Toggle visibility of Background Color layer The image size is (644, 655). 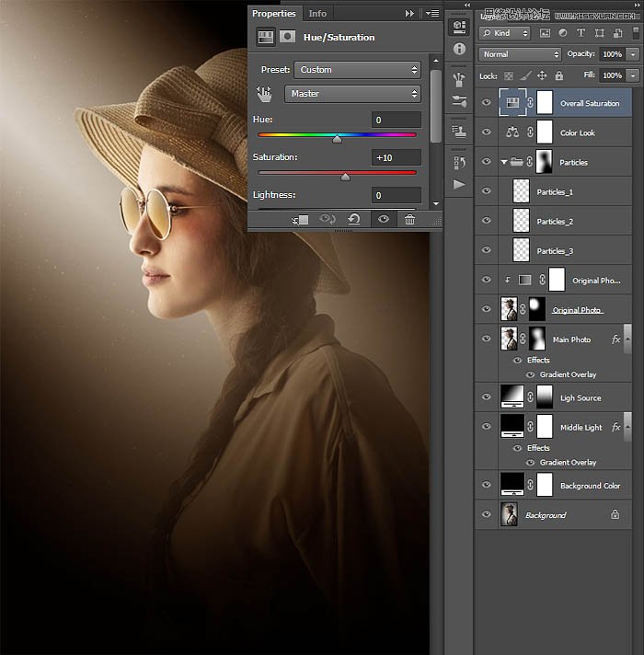click(x=487, y=486)
